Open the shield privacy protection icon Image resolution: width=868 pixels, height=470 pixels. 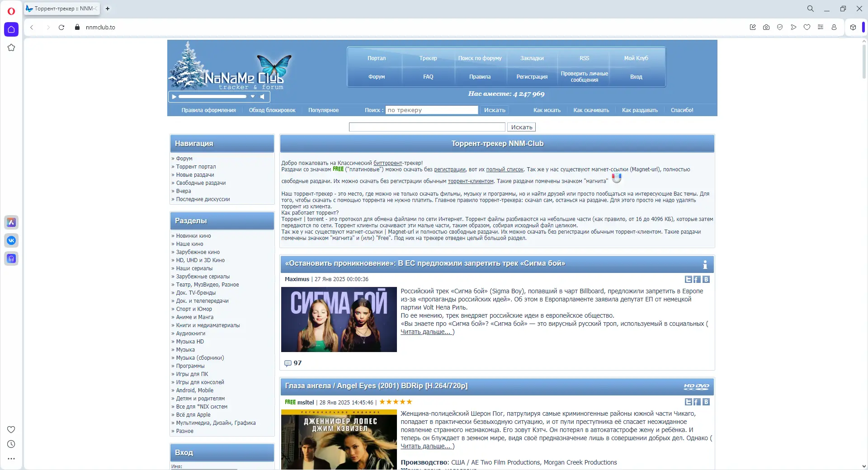(780, 27)
